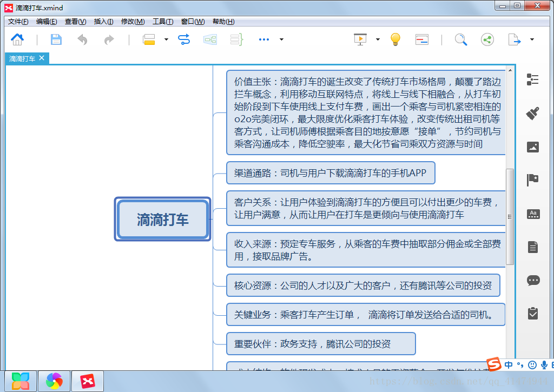Open the 查看(V) menu
This screenshot has width=554, height=392.
tap(75, 22)
